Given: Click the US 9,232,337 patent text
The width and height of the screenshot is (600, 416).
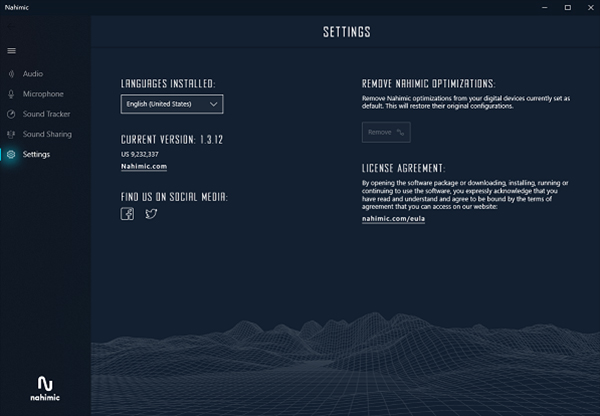Looking at the screenshot, I should click(x=140, y=154).
